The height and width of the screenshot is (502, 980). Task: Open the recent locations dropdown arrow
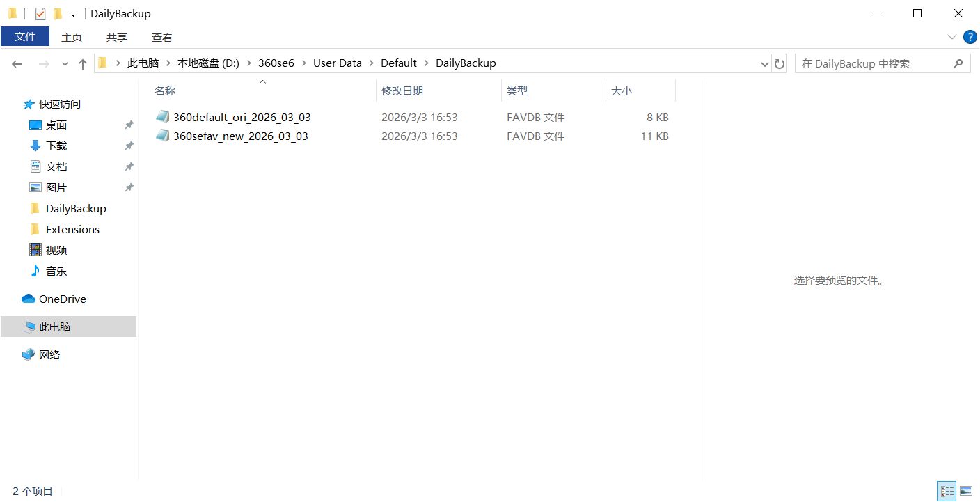(x=65, y=64)
